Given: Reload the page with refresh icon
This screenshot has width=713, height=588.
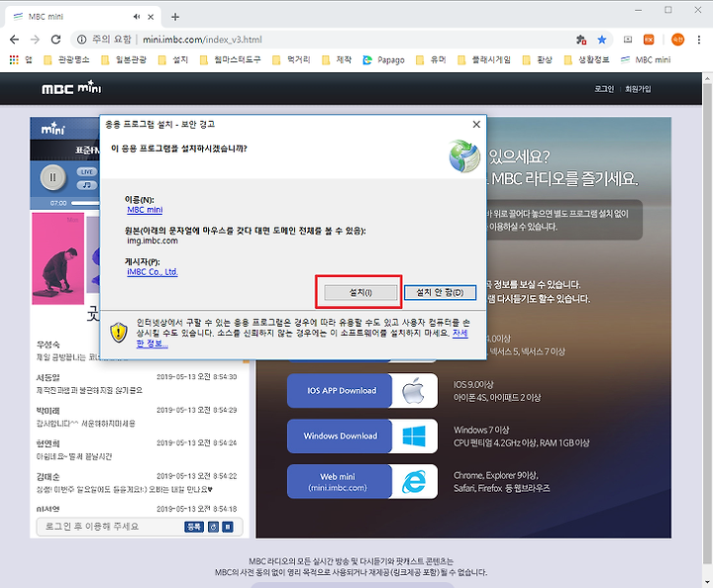Looking at the screenshot, I should (x=55, y=40).
